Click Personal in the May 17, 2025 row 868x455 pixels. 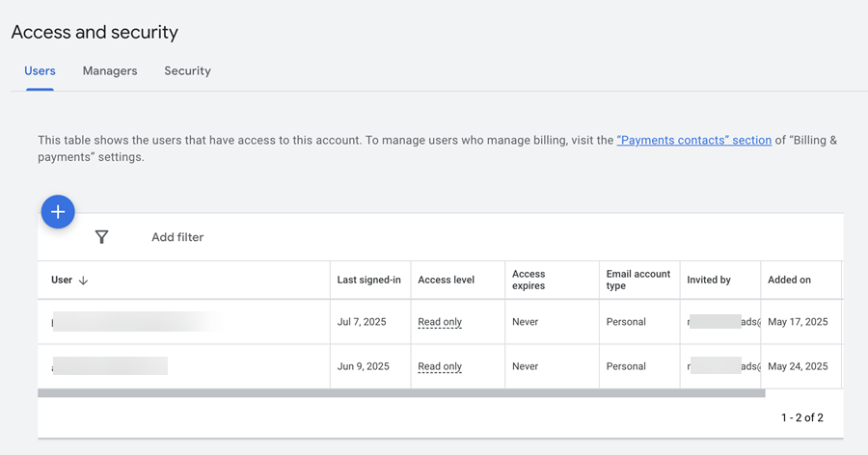[626, 322]
